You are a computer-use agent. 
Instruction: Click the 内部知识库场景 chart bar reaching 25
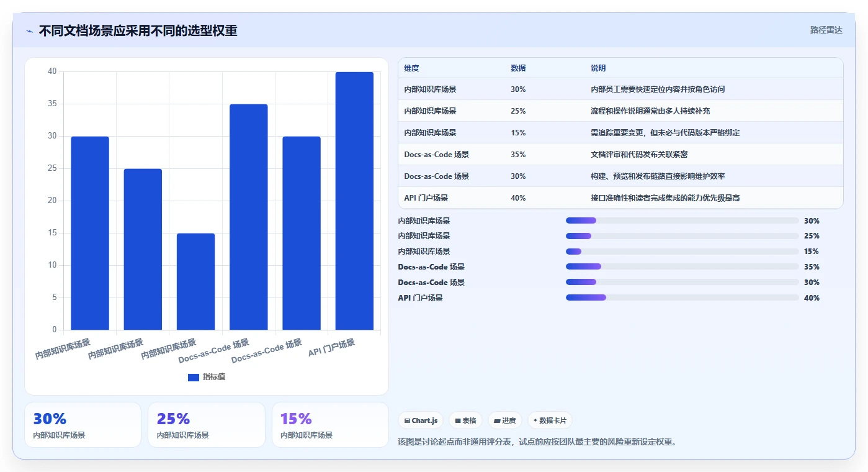[143, 249]
